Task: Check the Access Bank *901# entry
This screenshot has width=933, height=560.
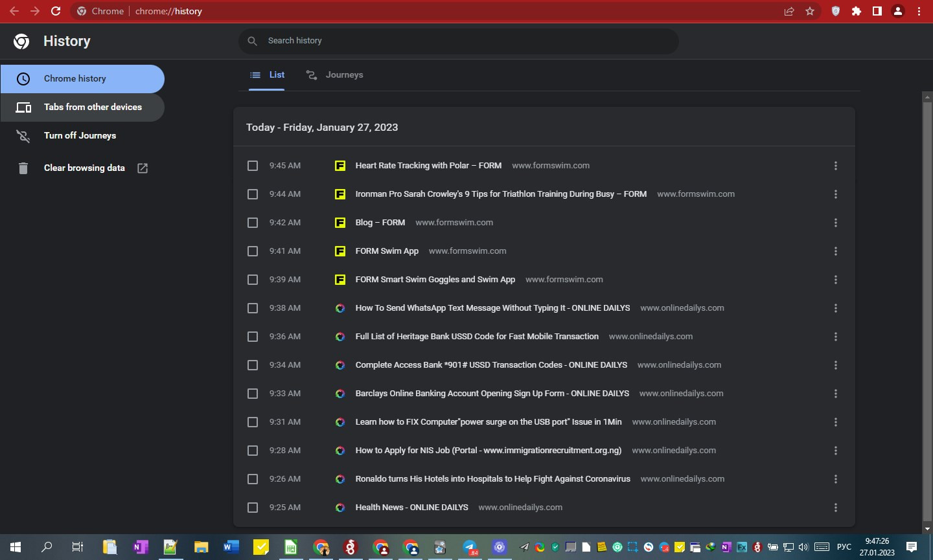Action: click(253, 365)
